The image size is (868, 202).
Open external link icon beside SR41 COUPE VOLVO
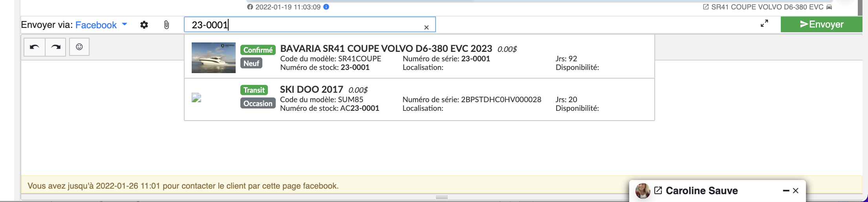tap(705, 7)
